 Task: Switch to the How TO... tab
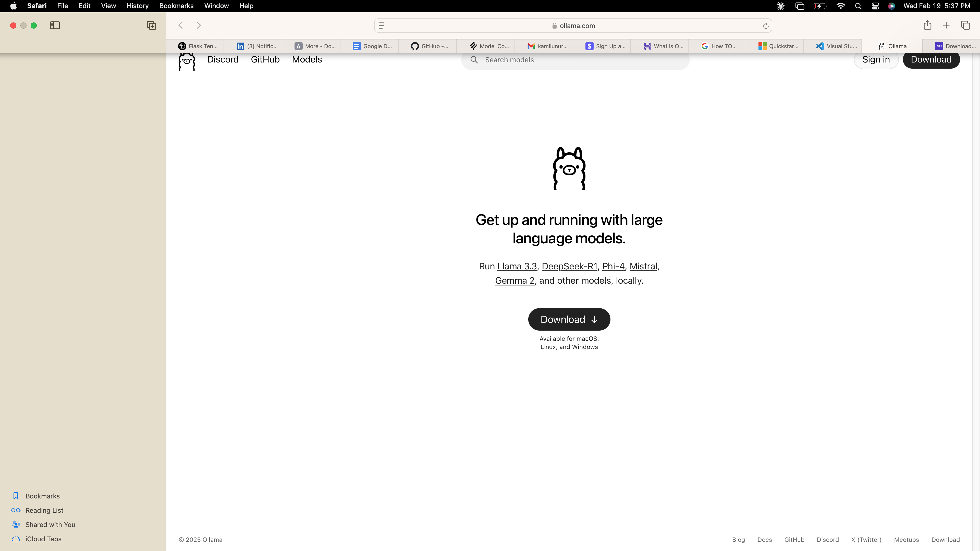click(x=717, y=46)
